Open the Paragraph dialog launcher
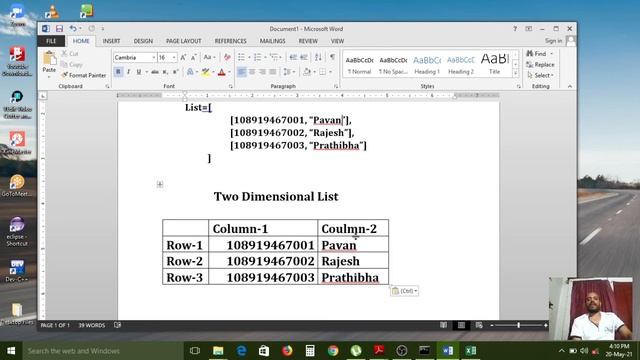Image resolution: width=640 pixels, height=360 pixels. tap(336, 87)
